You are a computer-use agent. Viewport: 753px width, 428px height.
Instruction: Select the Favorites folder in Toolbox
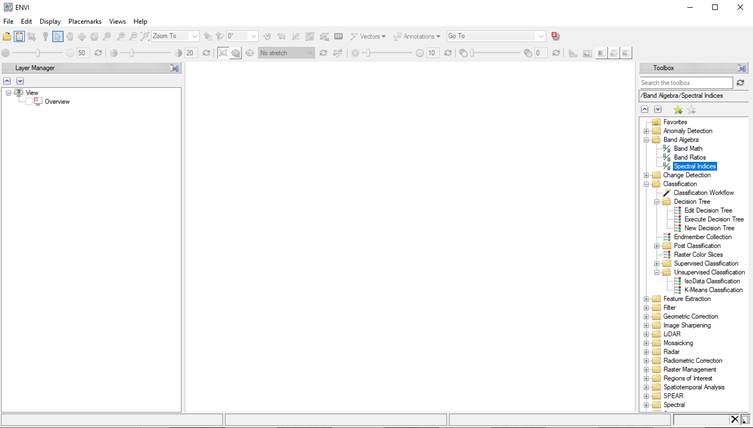(675, 122)
